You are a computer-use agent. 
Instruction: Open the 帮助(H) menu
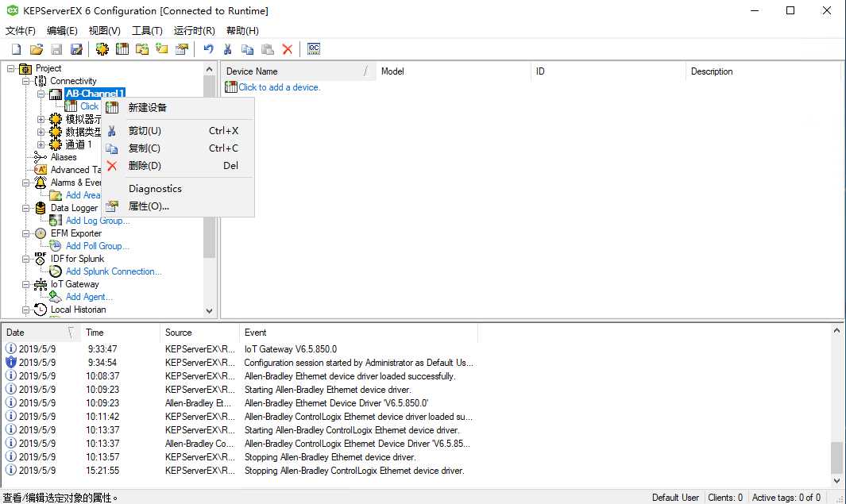point(242,31)
